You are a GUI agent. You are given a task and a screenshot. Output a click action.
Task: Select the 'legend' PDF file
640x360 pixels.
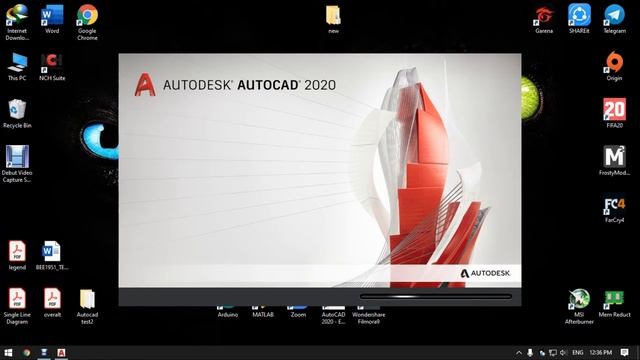click(17, 256)
